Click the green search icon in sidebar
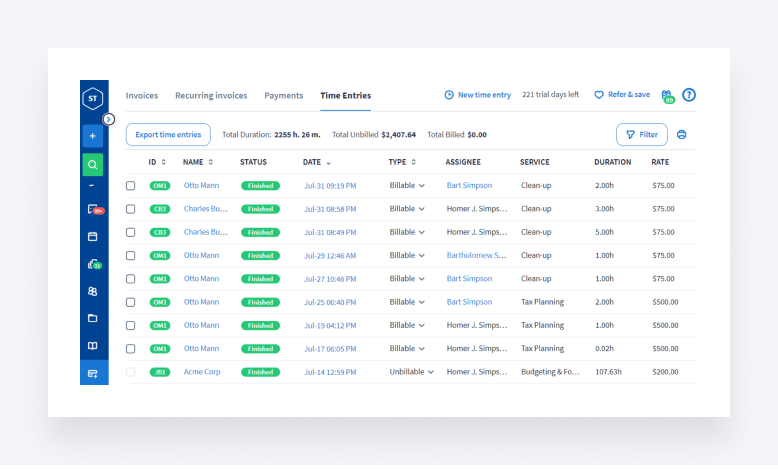 click(93, 165)
